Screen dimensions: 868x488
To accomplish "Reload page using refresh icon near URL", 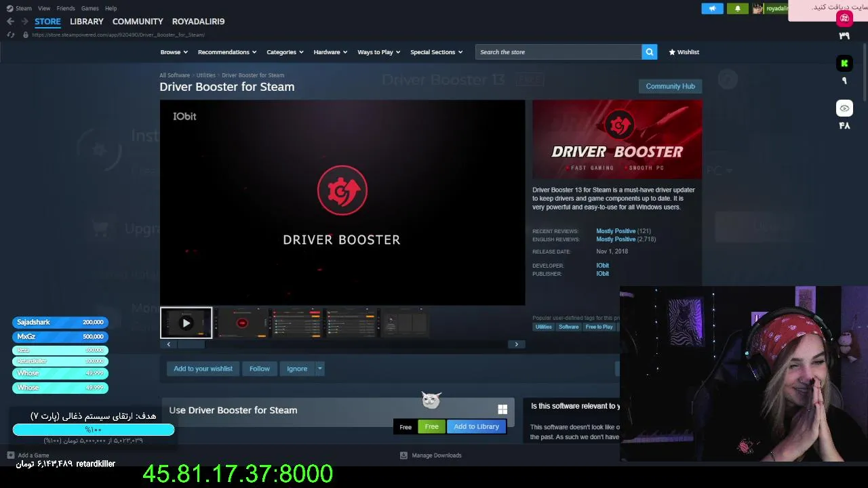I will 10,35.
